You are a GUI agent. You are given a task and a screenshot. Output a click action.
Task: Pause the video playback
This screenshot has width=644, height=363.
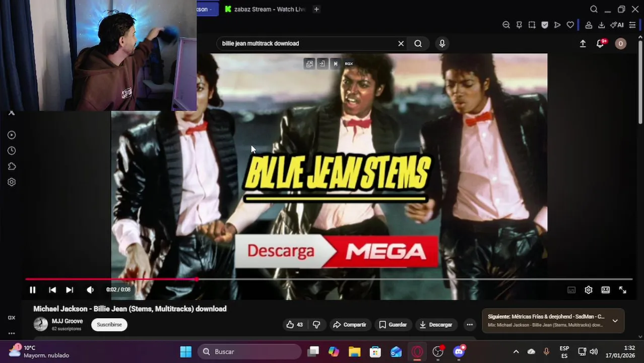[x=32, y=290]
